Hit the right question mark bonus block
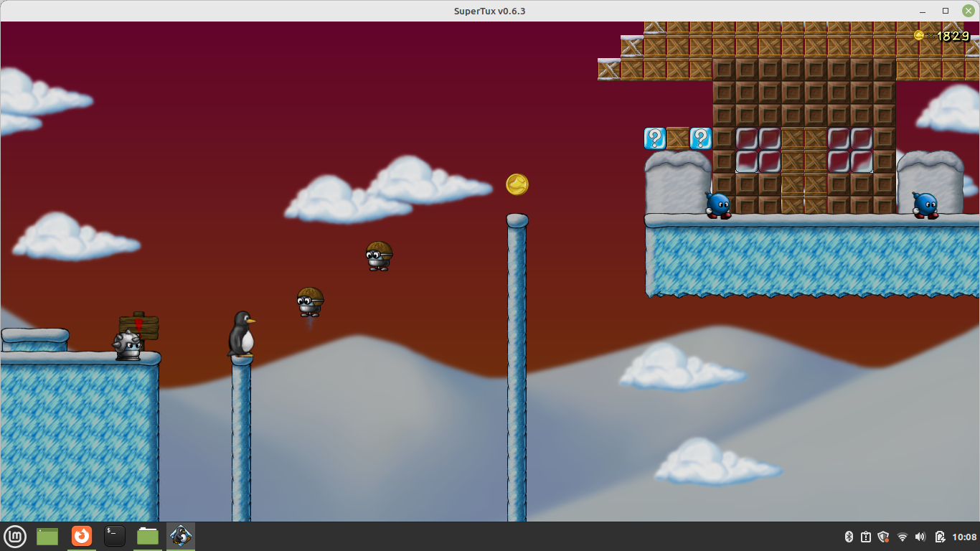This screenshot has height=551, width=980. coord(701,138)
